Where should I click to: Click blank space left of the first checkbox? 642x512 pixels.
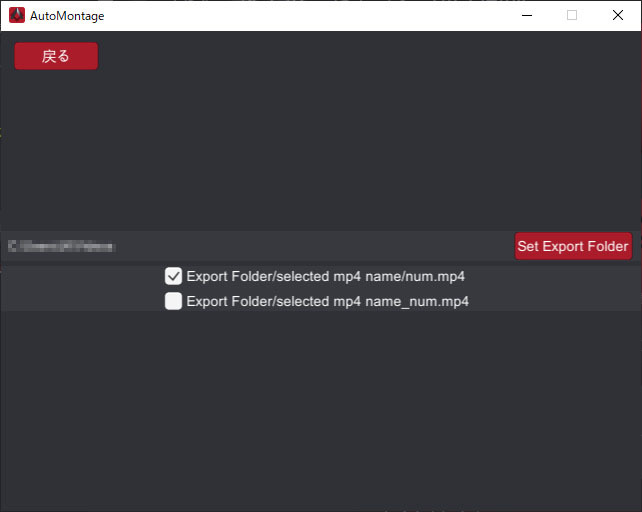(x=80, y=276)
